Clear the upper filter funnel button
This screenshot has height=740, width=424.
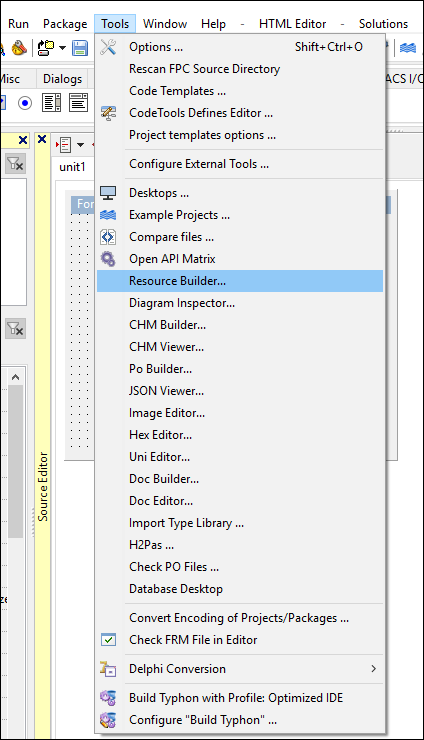click(16, 164)
